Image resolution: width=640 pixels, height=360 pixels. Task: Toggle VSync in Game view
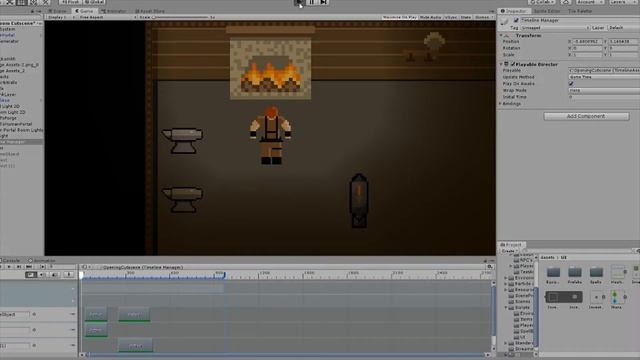(x=451, y=18)
